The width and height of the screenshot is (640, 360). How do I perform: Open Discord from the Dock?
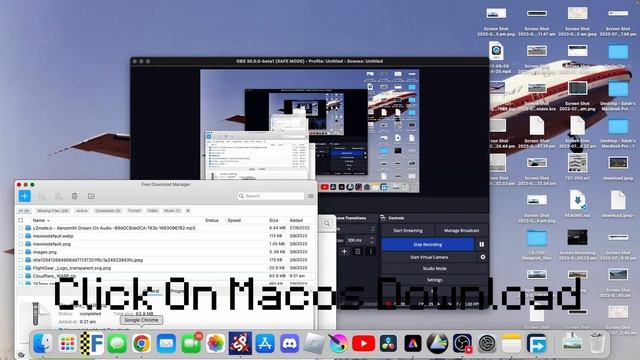coord(289,344)
